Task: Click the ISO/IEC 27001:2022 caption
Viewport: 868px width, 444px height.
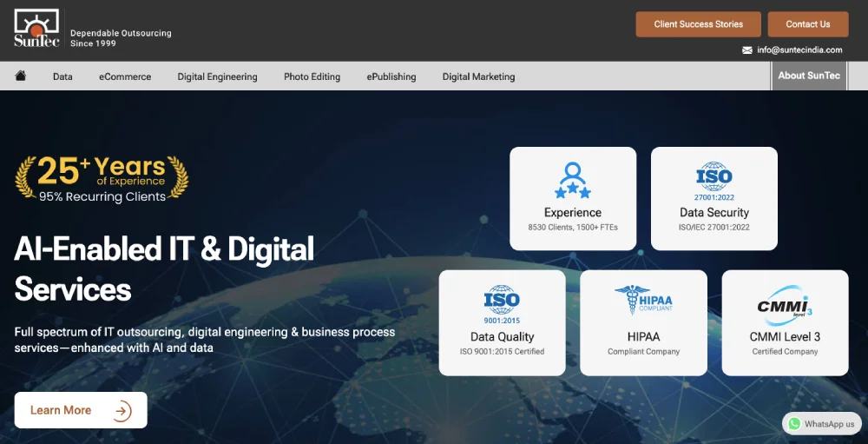Action: (x=714, y=228)
